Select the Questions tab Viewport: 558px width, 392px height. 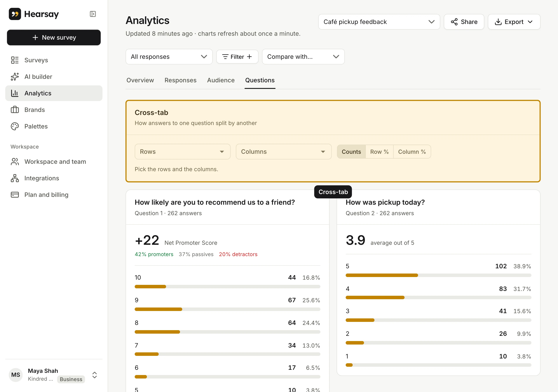[260, 80]
